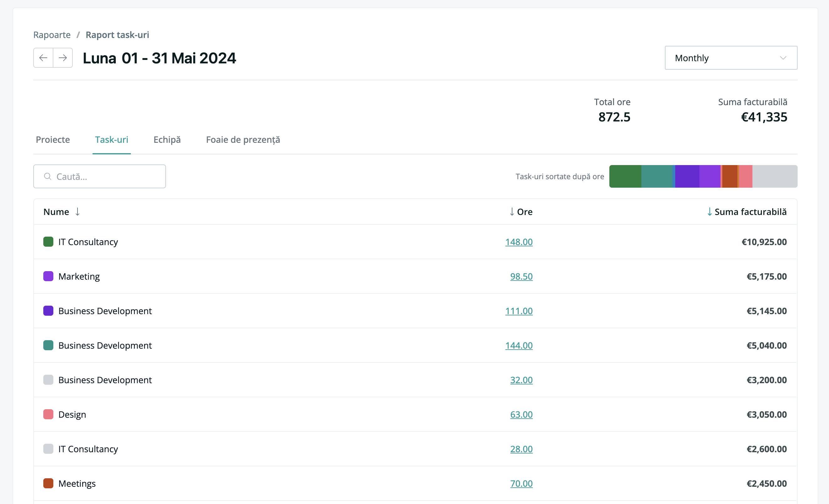Click the Nume column header
The width and height of the screenshot is (829, 504).
coord(56,212)
